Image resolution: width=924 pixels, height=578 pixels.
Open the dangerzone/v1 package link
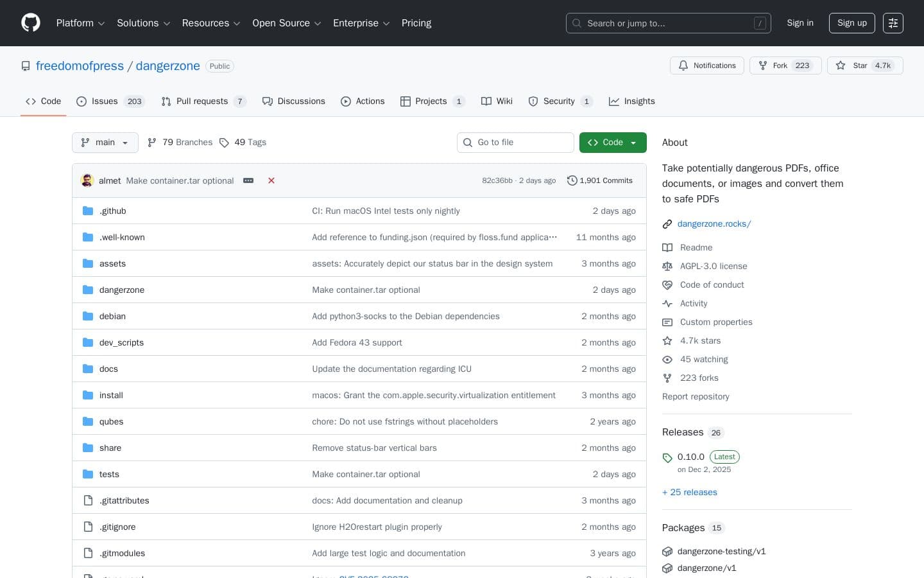click(x=707, y=568)
